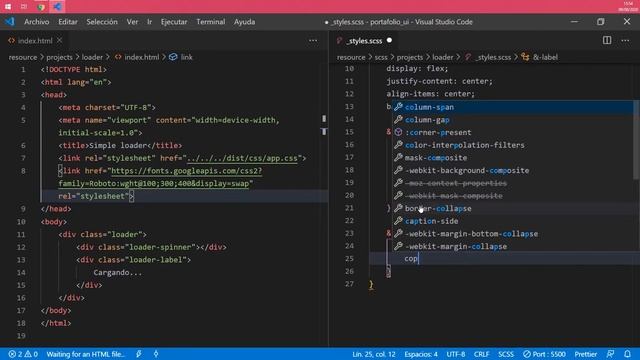Open the Terminal menu
Viewport: 640px width, 360px height.
point(210,22)
